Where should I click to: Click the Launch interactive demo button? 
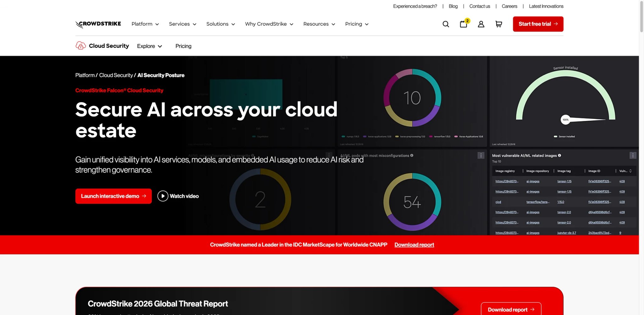[114, 196]
